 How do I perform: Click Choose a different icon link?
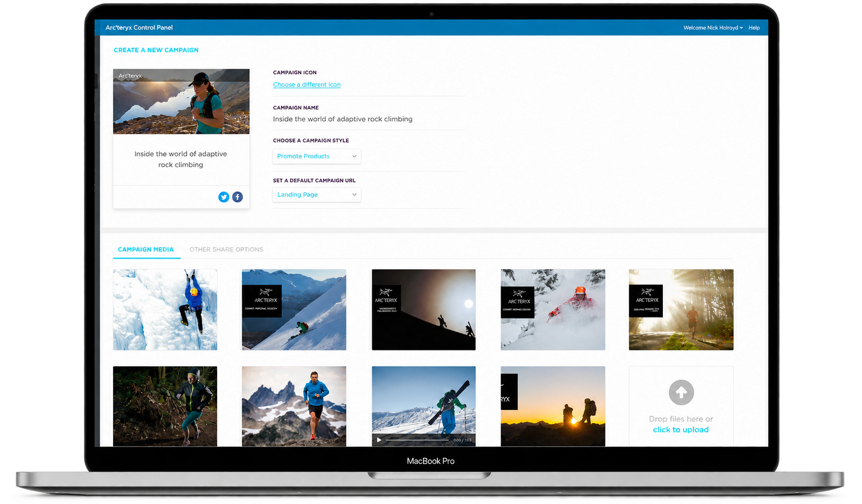307,85
